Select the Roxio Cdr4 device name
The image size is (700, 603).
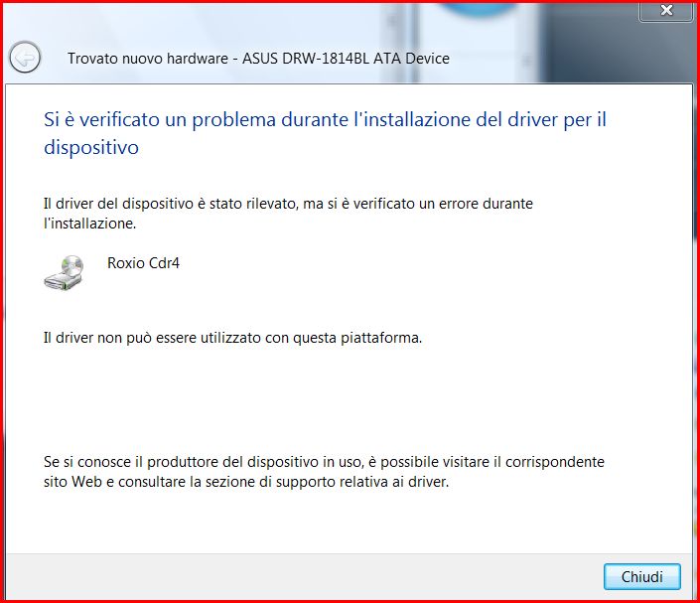point(143,263)
